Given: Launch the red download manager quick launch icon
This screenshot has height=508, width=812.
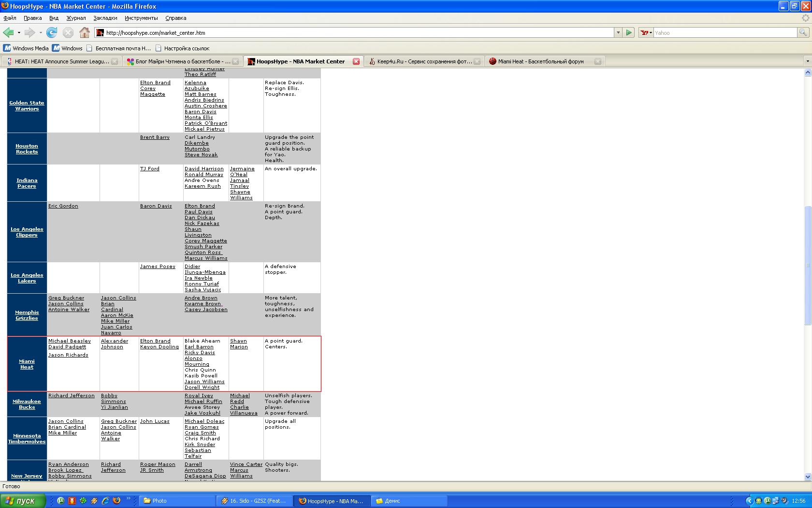Looking at the screenshot, I should tap(72, 501).
